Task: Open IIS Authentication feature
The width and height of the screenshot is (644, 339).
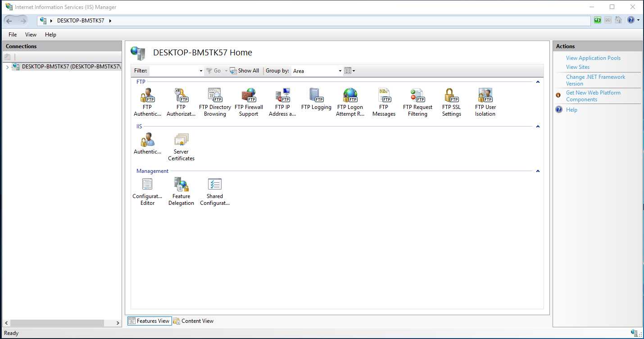Action: 147,144
